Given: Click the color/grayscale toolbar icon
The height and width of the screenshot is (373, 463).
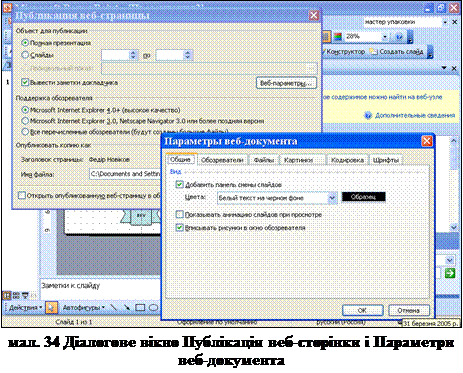Looking at the screenshot, I should point(338,36).
